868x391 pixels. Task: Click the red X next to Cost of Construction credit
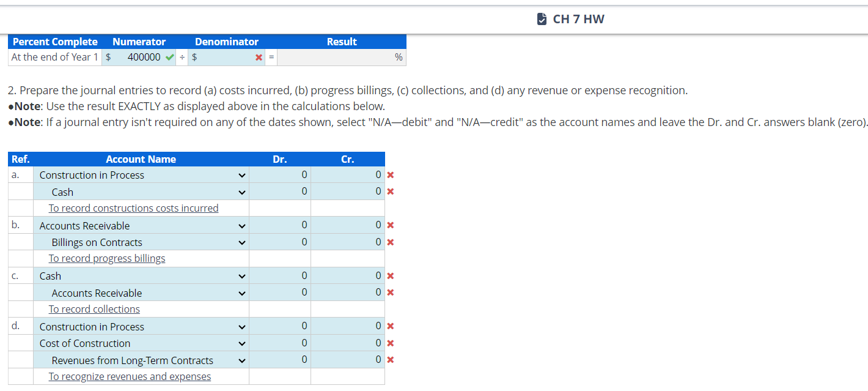tap(390, 343)
